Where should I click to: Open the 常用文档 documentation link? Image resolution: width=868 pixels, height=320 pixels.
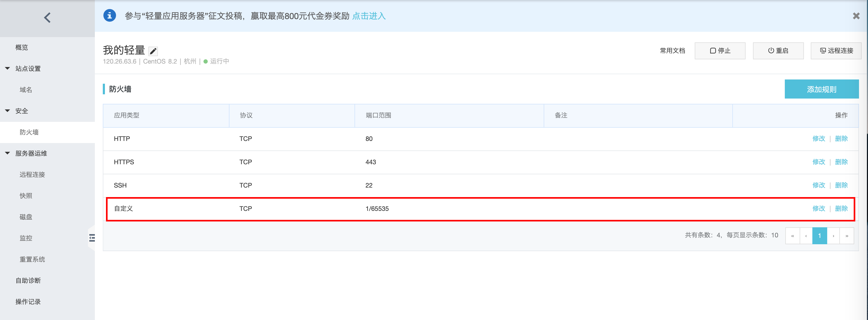click(x=672, y=51)
